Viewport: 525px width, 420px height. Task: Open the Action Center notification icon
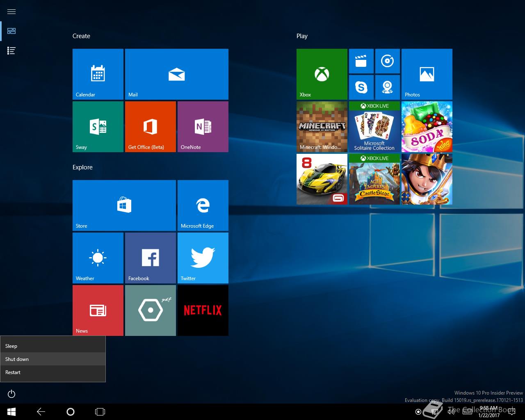tap(511, 412)
